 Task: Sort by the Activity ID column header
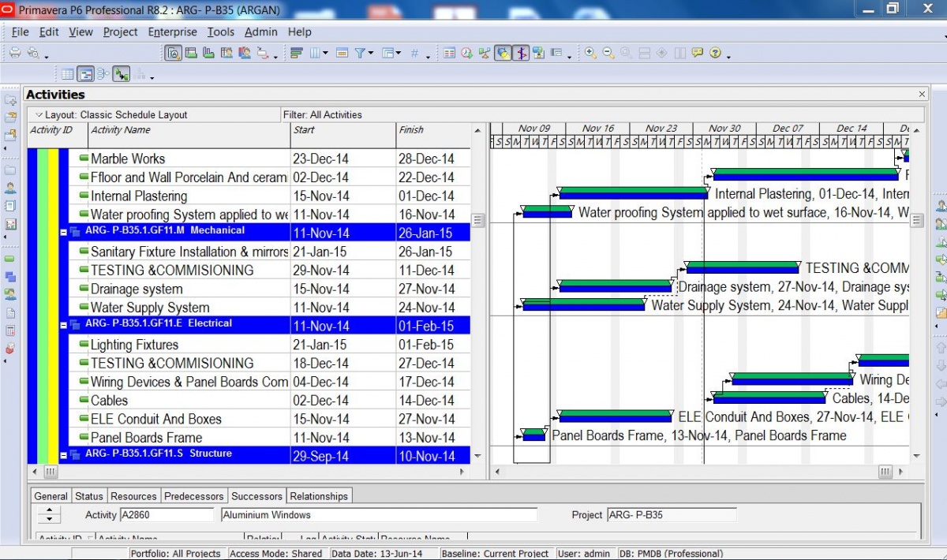coord(57,136)
